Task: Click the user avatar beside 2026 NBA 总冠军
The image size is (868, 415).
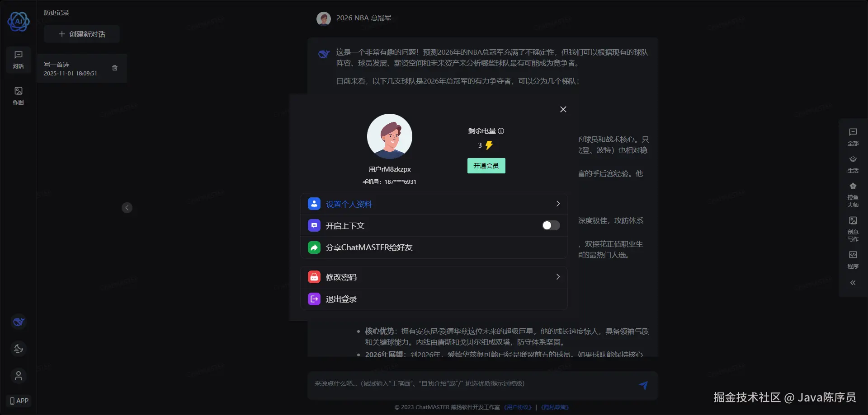Action: (324, 19)
